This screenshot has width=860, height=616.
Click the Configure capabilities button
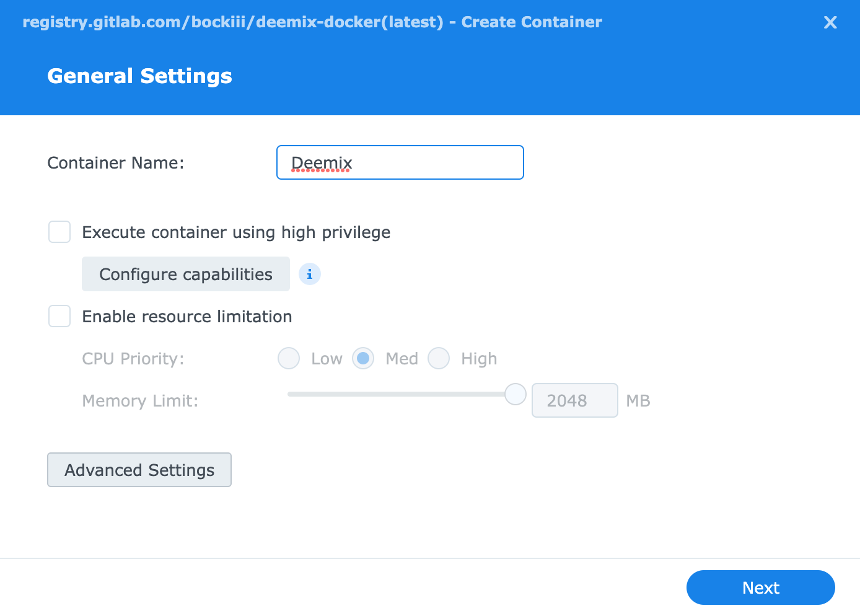[x=186, y=274]
